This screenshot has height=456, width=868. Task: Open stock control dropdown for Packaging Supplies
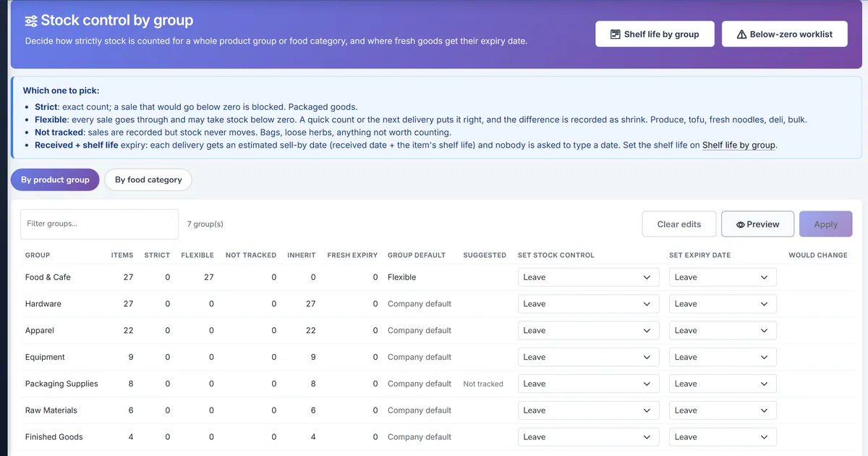(x=588, y=384)
